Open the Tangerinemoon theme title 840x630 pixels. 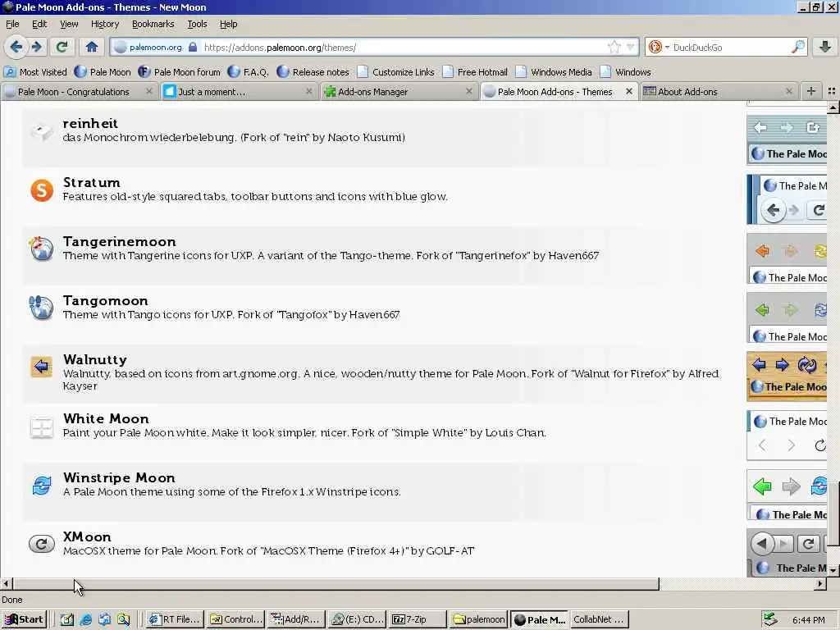pos(120,242)
